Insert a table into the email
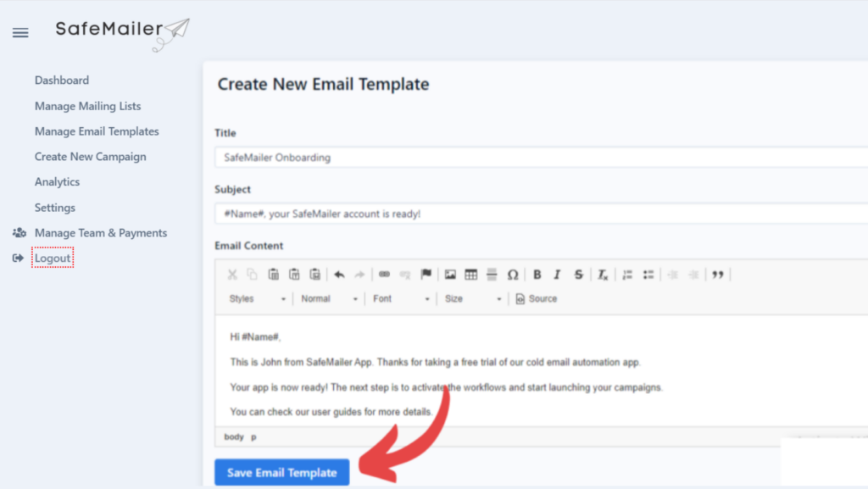 tap(471, 275)
